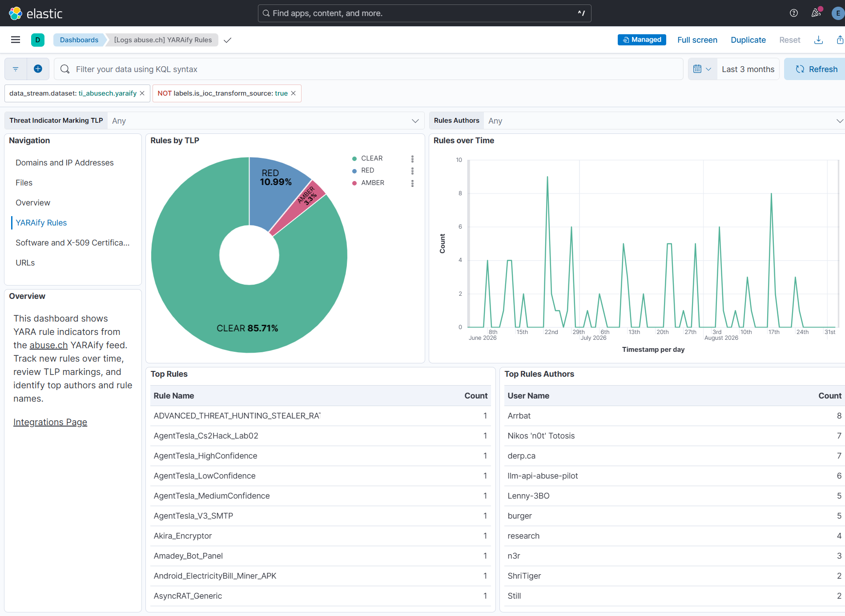Click the download export icon
Screen dimensions: 845x616
818,40
